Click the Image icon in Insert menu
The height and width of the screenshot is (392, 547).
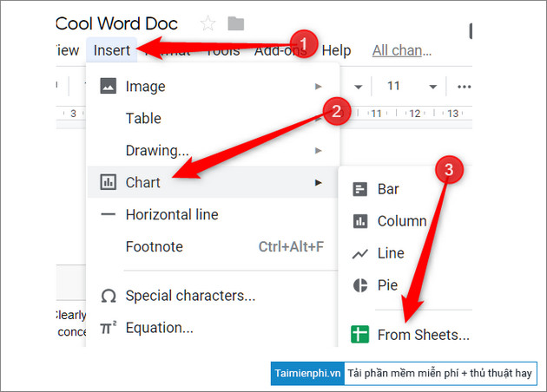[x=109, y=86]
